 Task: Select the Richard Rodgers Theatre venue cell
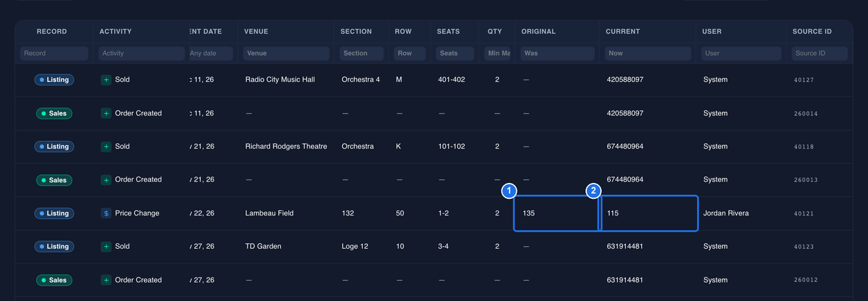coord(286,147)
